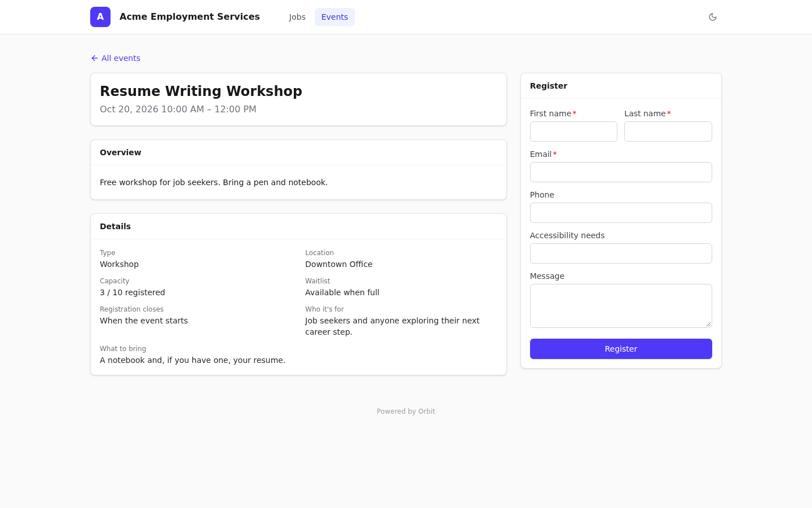Click the Powered by Orbit footer

(x=406, y=411)
